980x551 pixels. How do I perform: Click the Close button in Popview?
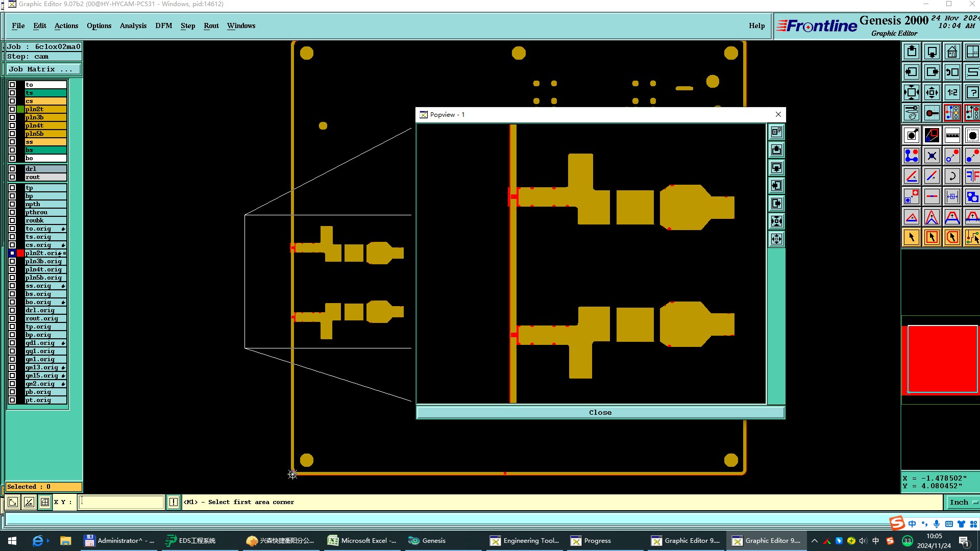[x=600, y=413]
